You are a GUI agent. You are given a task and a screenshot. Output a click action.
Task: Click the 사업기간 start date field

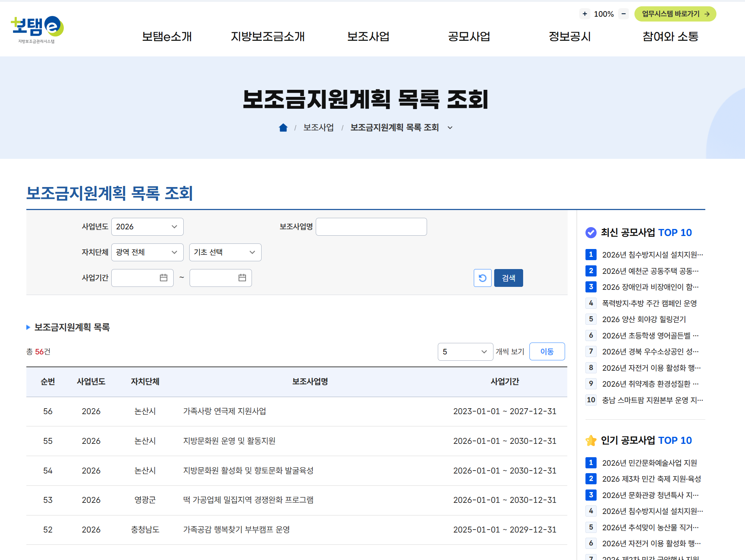pos(142,278)
